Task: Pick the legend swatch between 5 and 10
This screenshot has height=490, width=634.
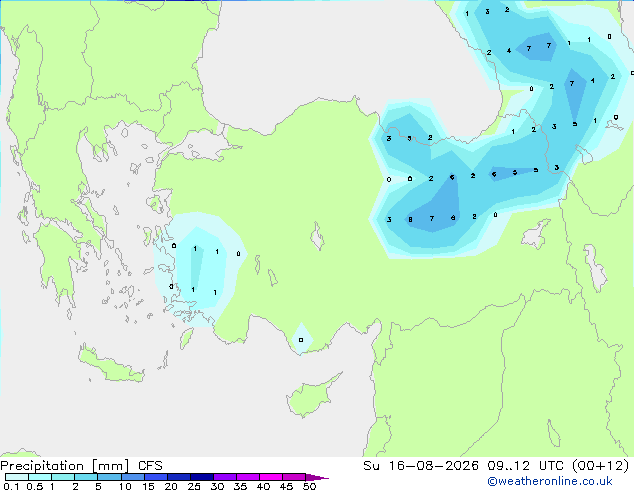Action: [x=109, y=477]
